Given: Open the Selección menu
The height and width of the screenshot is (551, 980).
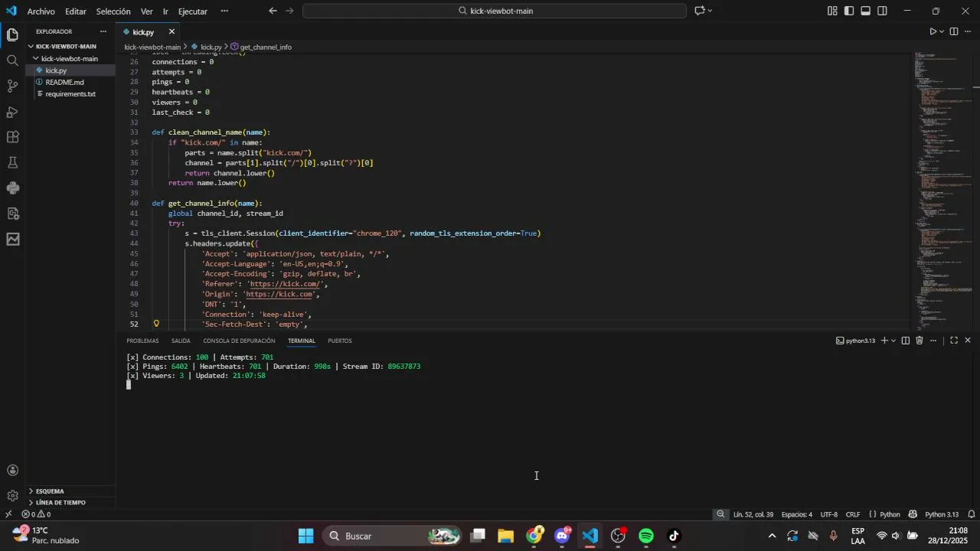Looking at the screenshot, I should 113,11.
